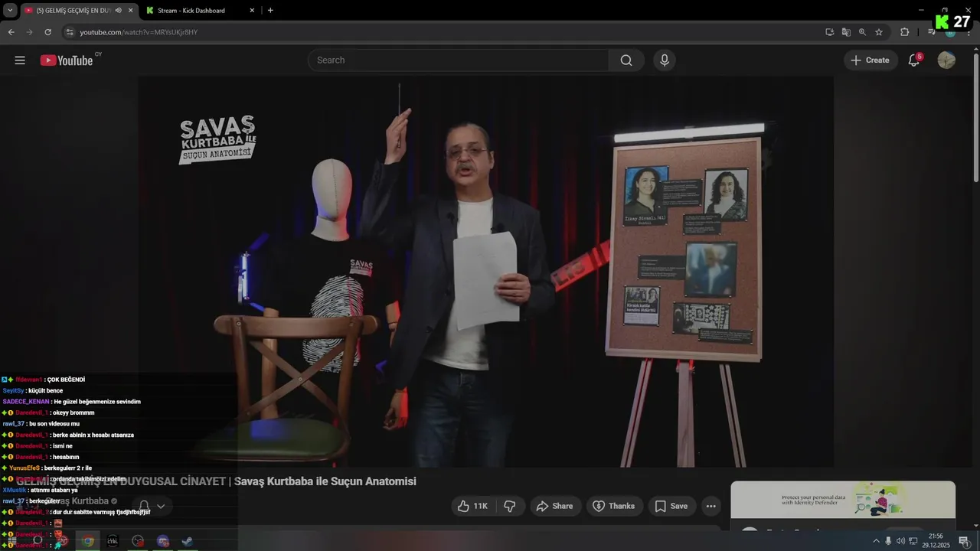
Task: Go forward with browser forward arrow
Action: [29, 32]
